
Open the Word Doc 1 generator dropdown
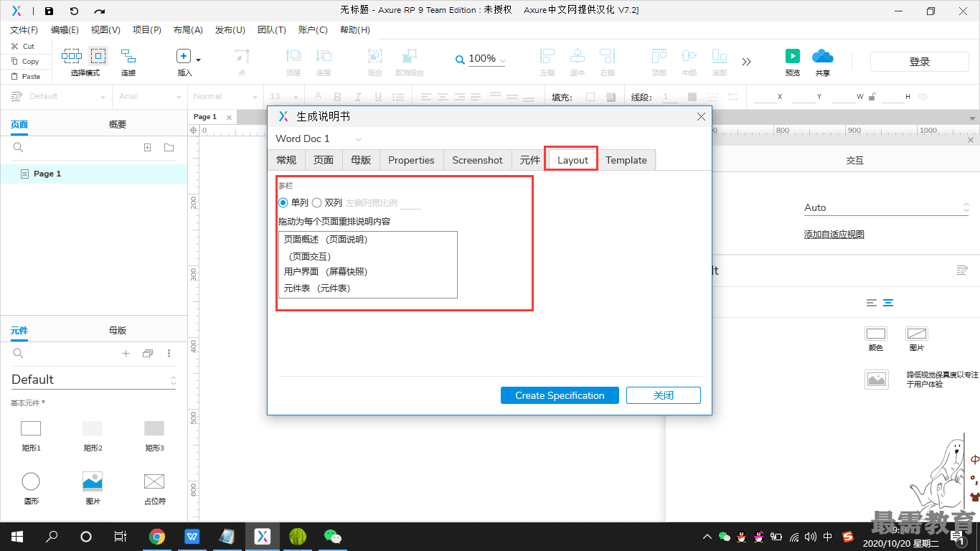pos(319,138)
